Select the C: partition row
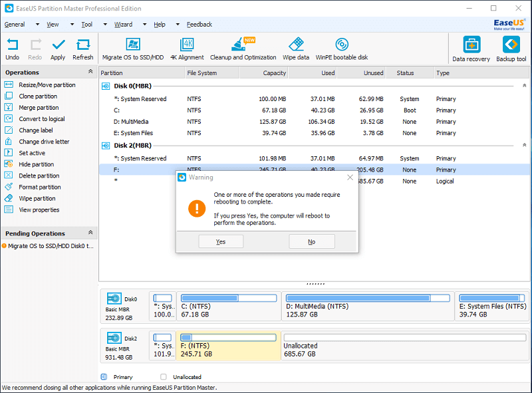Screen dimensions: 532x393 tap(314, 110)
